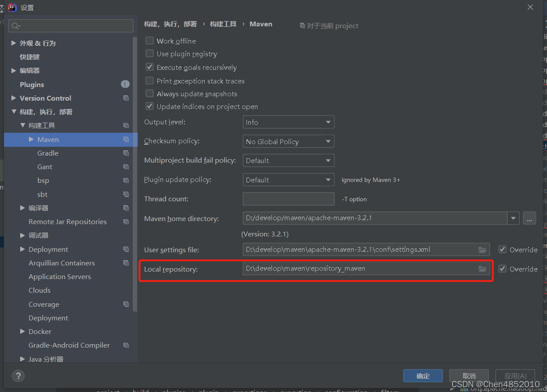
Task: Click the 取消 button
Action: (x=469, y=376)
